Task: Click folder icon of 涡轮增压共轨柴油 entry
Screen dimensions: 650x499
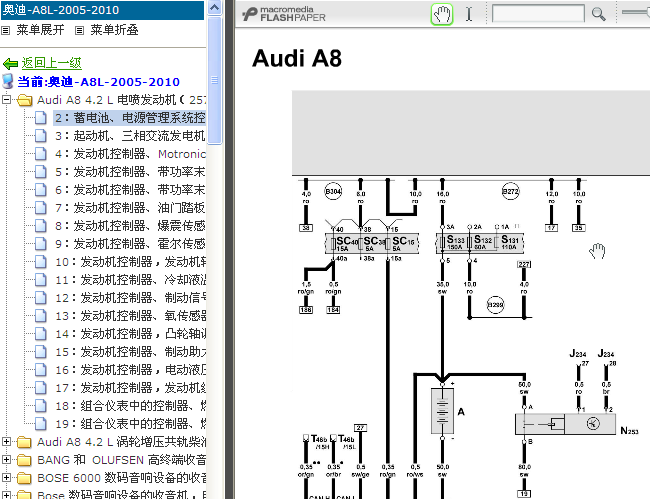Action: pyautogui.click(x=24, y=442)
